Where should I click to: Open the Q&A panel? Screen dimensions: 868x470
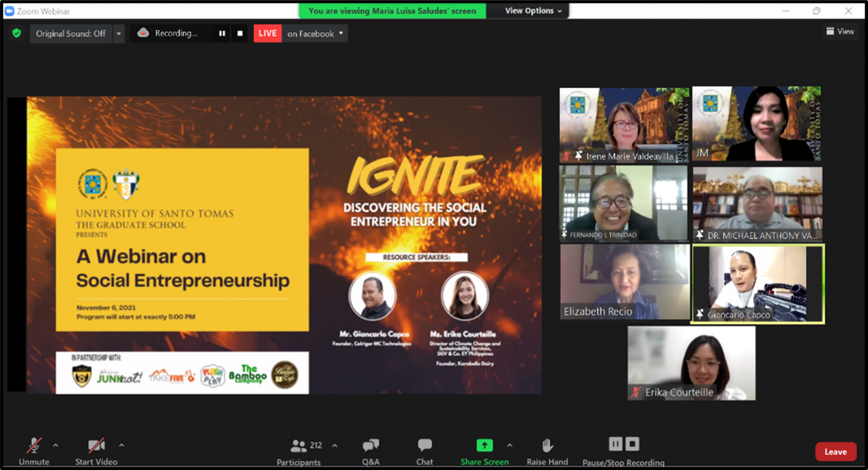pos(371,452)
